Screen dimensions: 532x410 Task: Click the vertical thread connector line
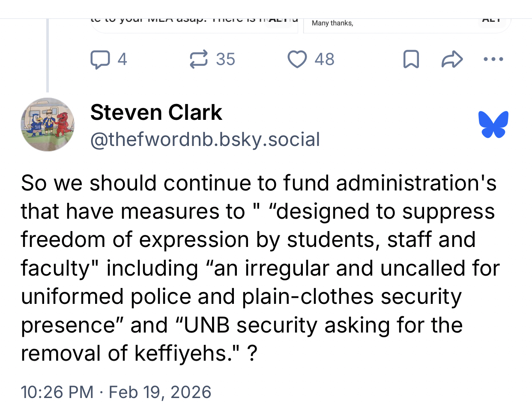click(48, 56)
